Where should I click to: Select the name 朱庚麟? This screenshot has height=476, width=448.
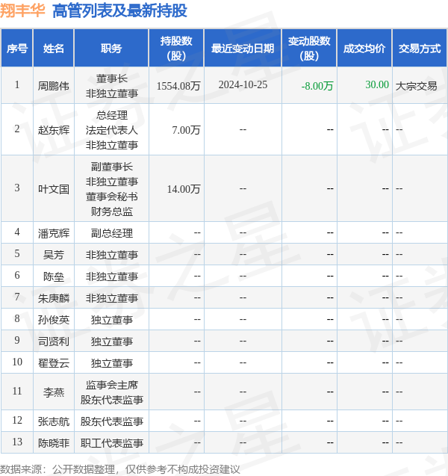[x=53, y=298]
